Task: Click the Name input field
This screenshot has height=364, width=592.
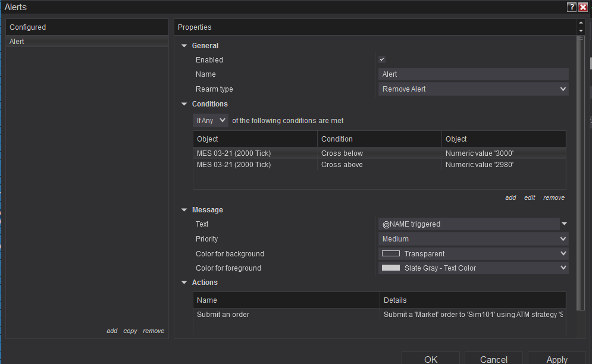Action: pos(473,74)
